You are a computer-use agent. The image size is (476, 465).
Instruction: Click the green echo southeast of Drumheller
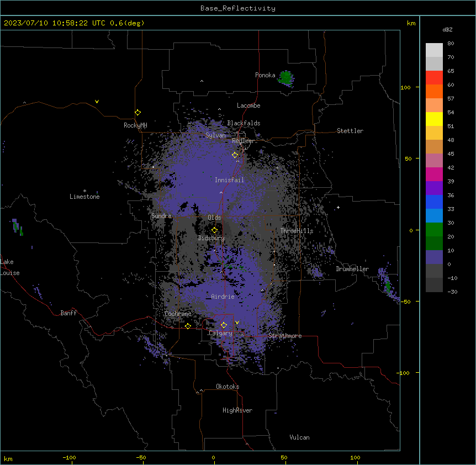click(388, 286)
